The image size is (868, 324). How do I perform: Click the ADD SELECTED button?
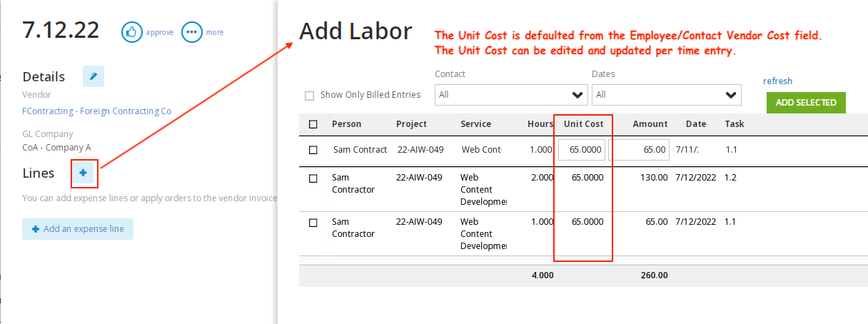click(806, 103)
